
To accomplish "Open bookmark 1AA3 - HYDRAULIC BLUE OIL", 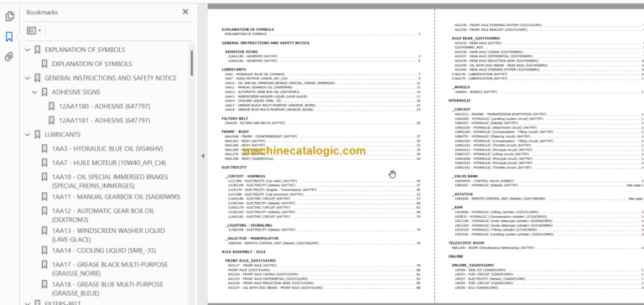I will point(107,148).
